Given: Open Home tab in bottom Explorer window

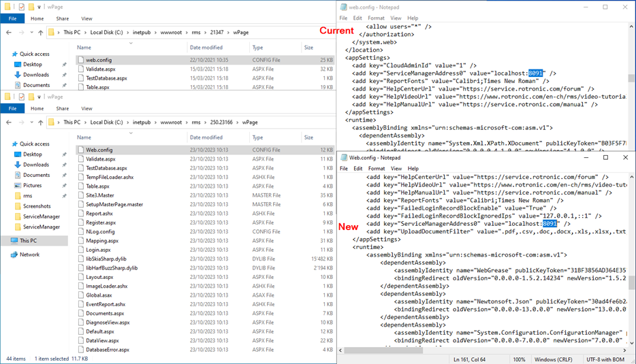Looking at the screenshot, I should click(x=37, y=109).
